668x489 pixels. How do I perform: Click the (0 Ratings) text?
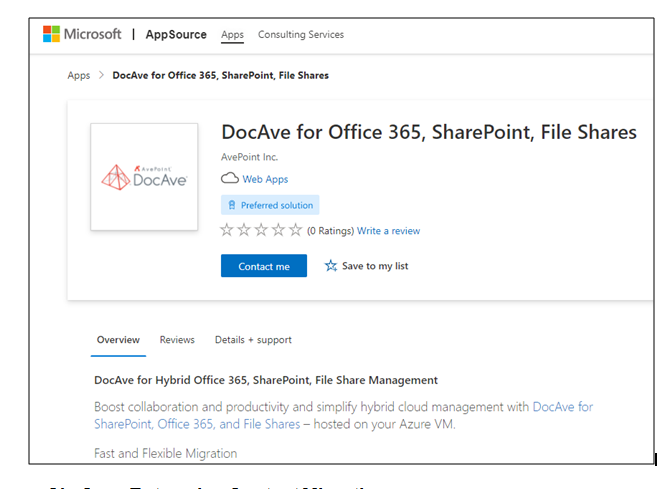331,231
